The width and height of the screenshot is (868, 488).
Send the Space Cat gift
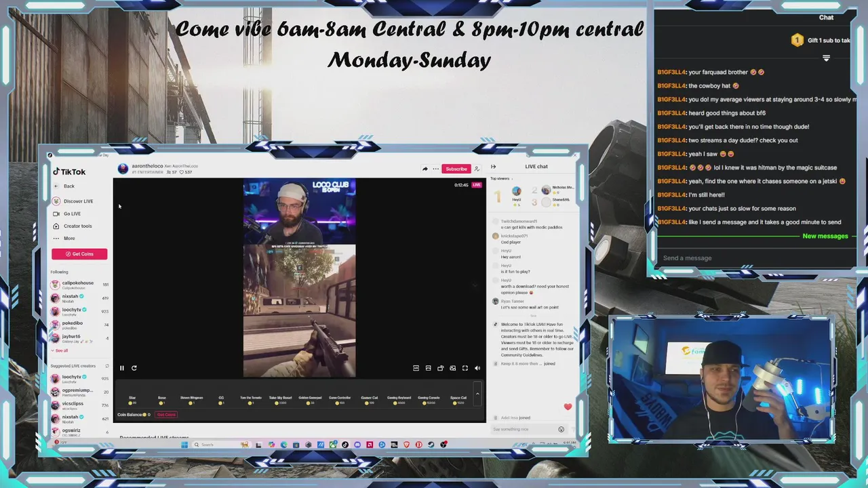(458, 401)
